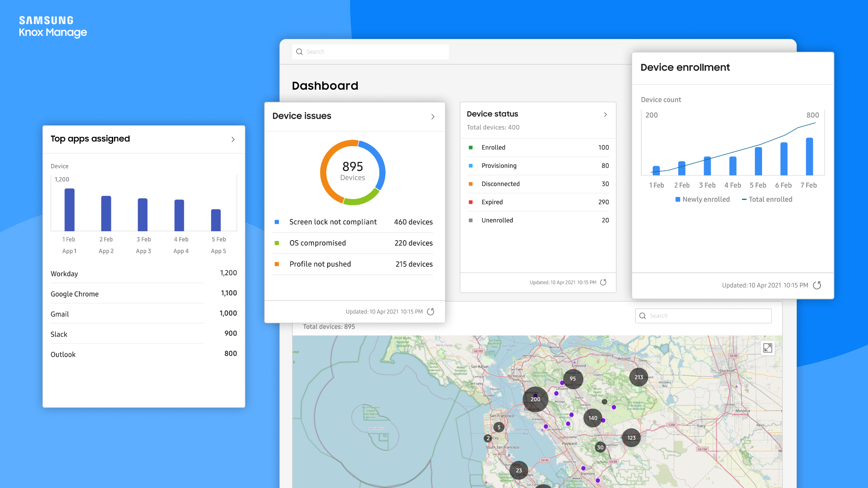Expand the map to fullscreen

[768, 348]
